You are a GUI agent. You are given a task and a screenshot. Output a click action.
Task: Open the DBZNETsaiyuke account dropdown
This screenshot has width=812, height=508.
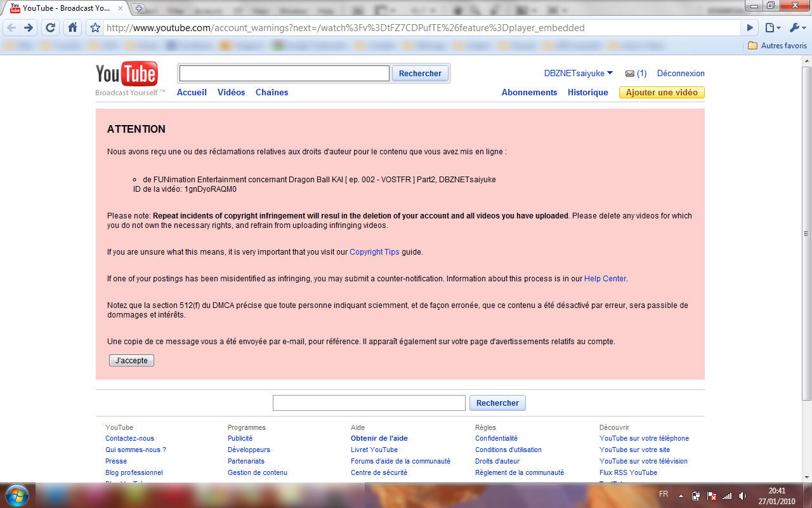pyautogui.click(x=578, y=73)
